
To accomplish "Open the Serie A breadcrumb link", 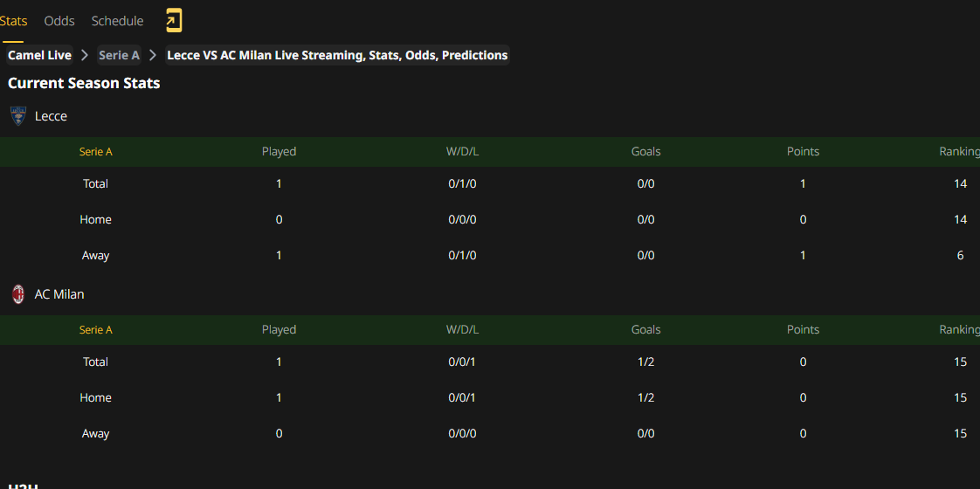I will tap(119, 55).
